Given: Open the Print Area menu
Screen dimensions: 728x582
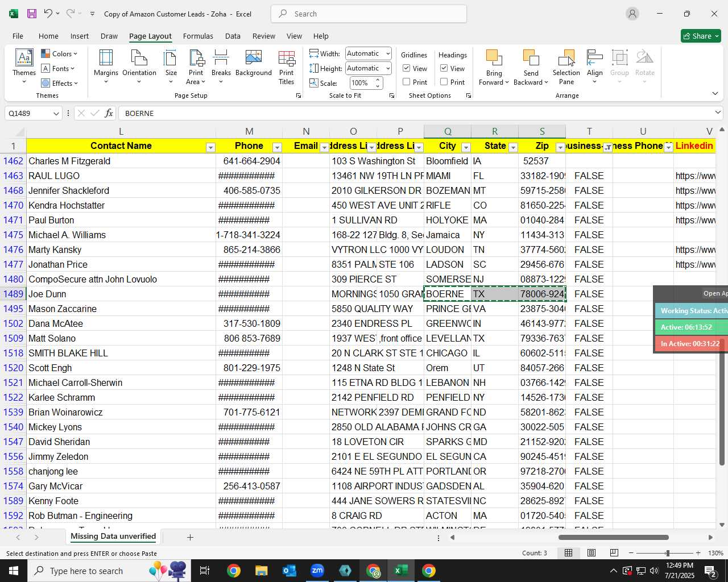Looking at the screenshot, I should click(x=196, y=66).
